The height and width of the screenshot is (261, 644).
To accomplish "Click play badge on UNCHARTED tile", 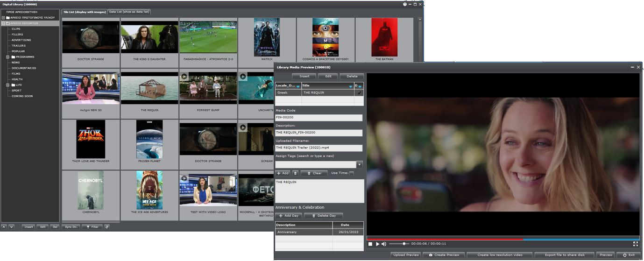I will (x=243, y=77).
